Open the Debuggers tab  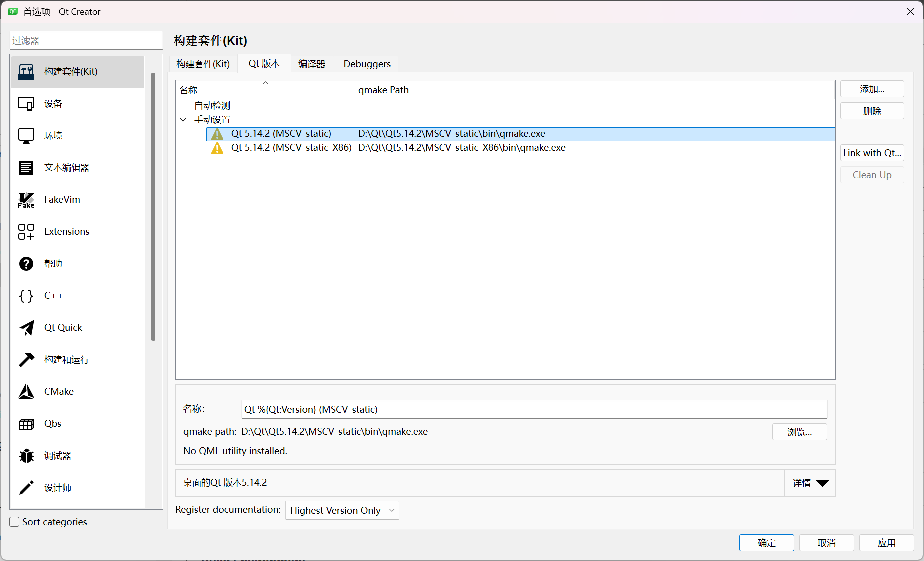point(367,64)
